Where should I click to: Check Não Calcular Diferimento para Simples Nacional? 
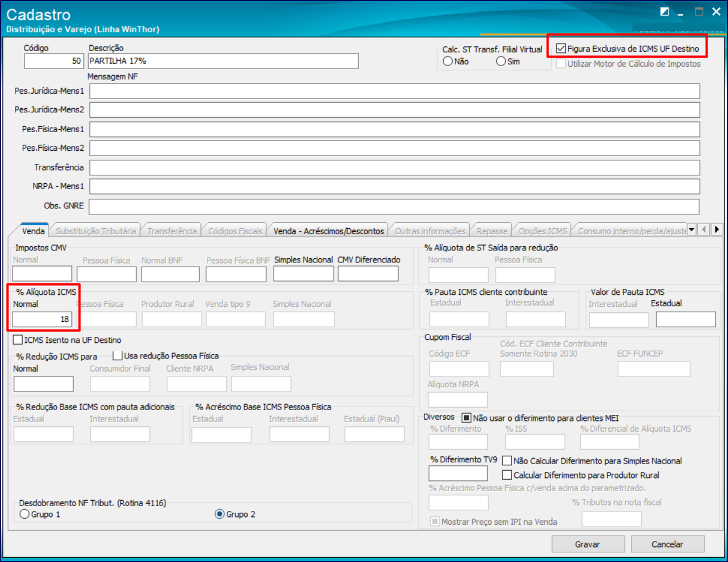click(507, 461)
